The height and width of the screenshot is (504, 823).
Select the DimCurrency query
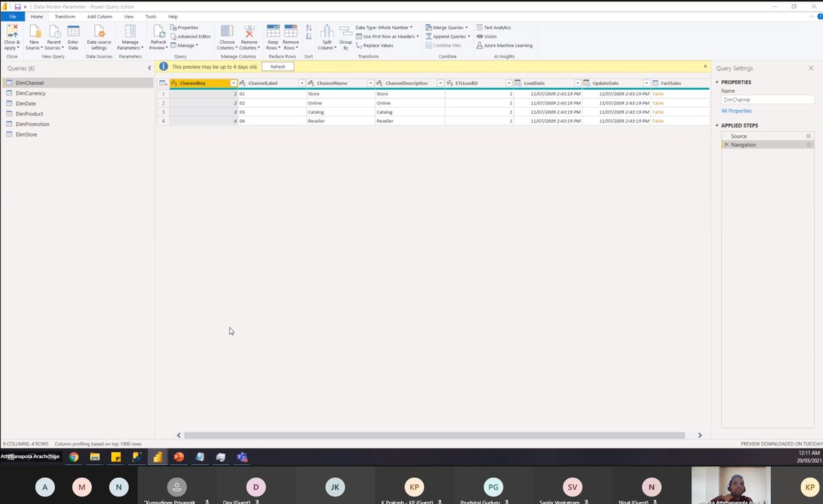click(77, 93)
